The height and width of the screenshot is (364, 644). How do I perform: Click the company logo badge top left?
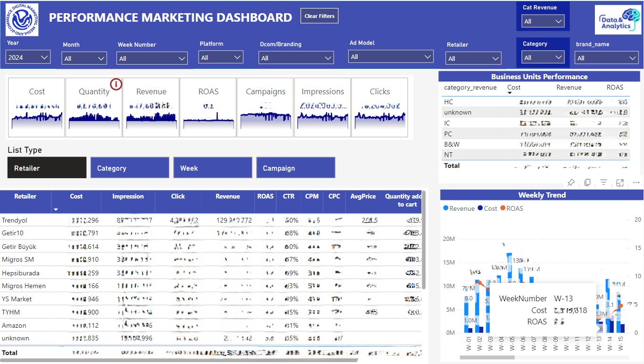point(22,20)
